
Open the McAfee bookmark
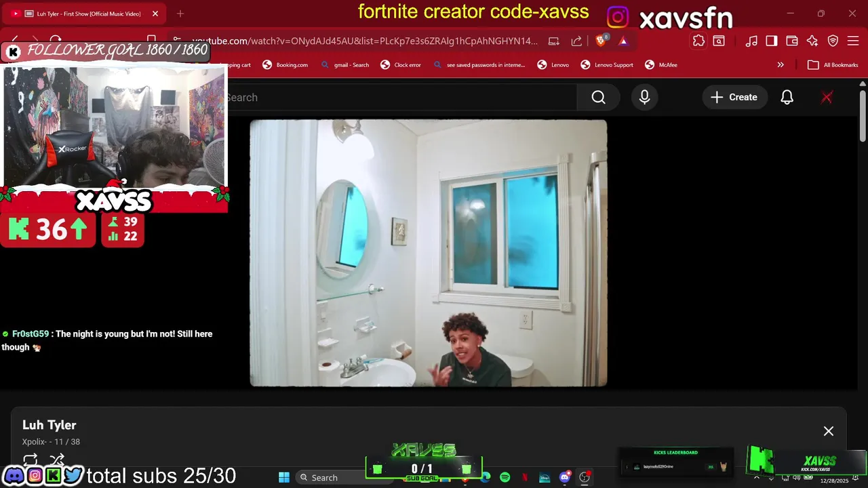point(660,65)
